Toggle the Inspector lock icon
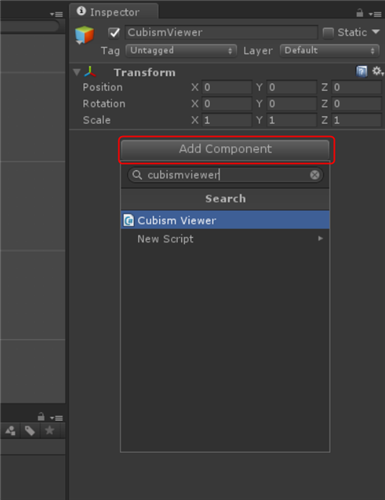This screenshot has width=385, height=500. 360,13
